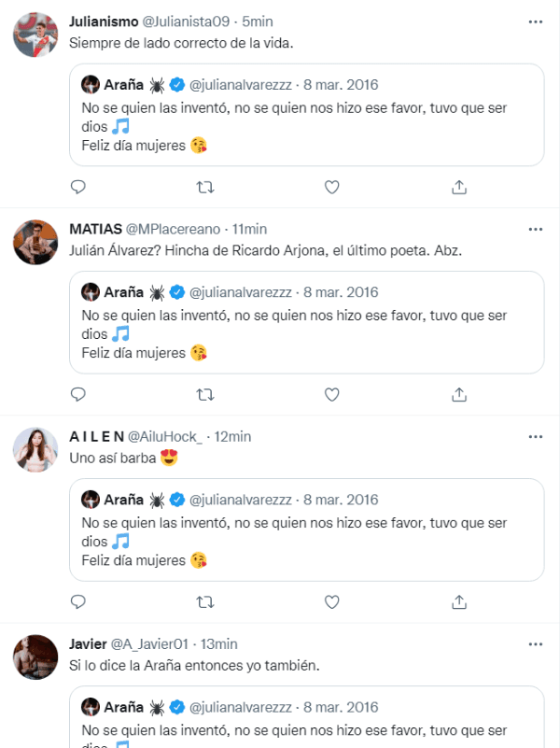
Task: Open more options for Javier's tweet
Action: point(535,643)
